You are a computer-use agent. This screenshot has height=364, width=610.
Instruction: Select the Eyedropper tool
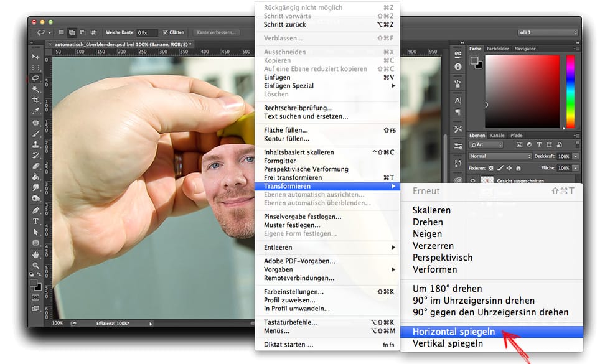click(35, 111)
